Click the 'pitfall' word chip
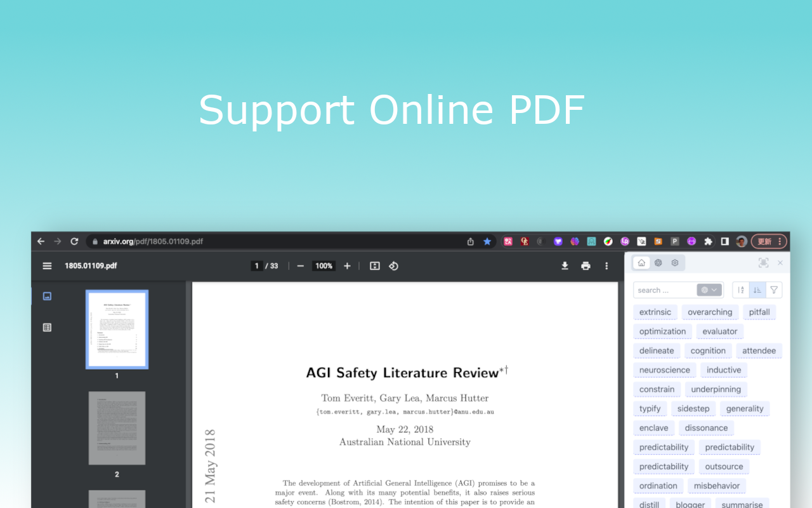Viewport: 812px width, 508px height. [x=759, y=312]
